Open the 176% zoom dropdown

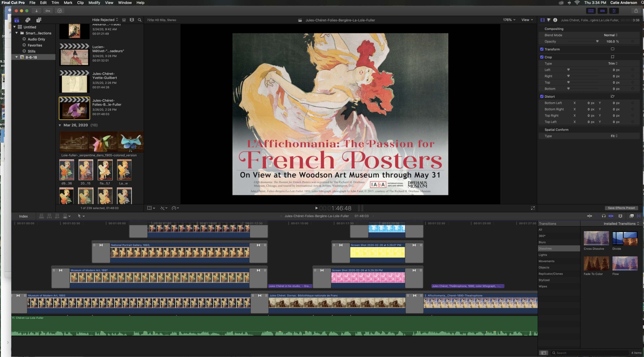509,20
